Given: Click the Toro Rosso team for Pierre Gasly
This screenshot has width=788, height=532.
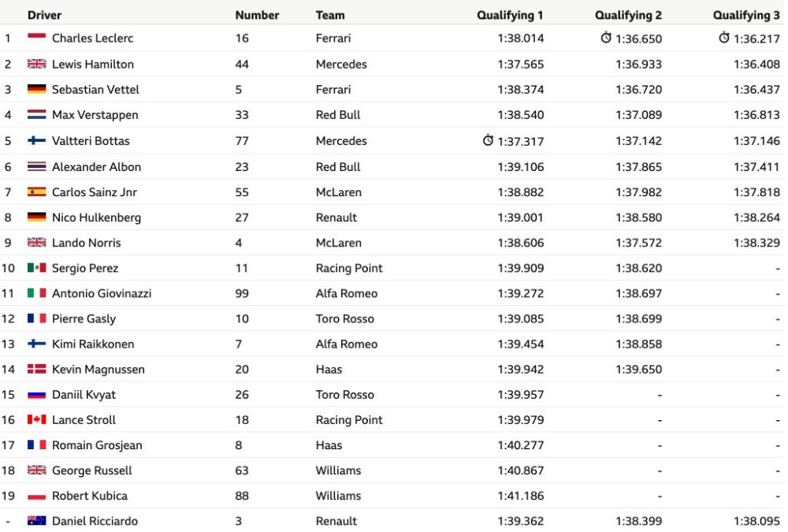Looking at the screenshot, I should coord(345,318).
